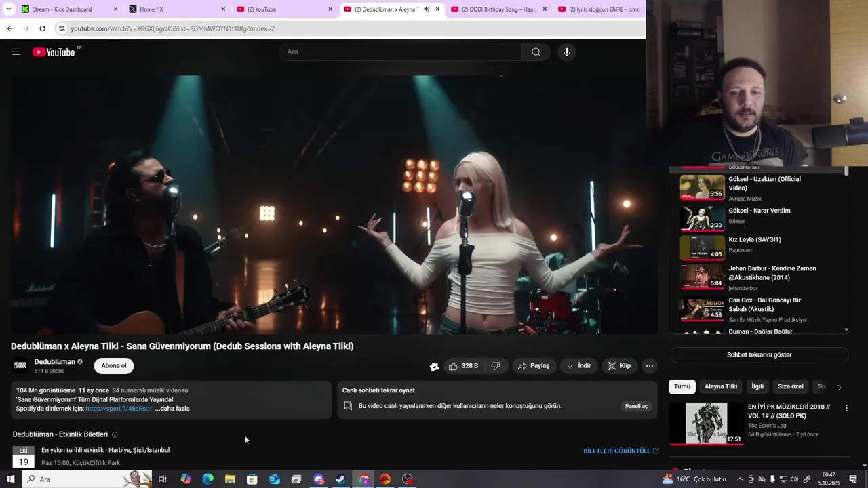Expand description with ...daha fazla

(172, 409)
